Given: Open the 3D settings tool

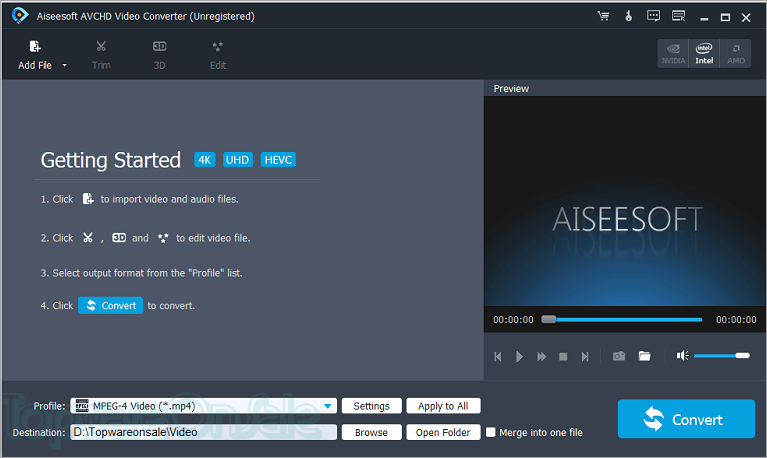Looking at the screenshot, I should click(x=159, y=55).
